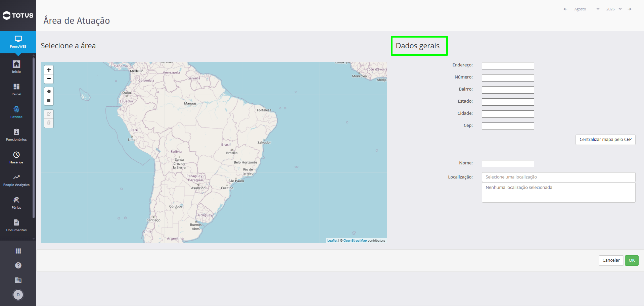The height and width of the screenshot is (306, 644).
Task: Open the Documentos section
Action: tap(16, 225)
